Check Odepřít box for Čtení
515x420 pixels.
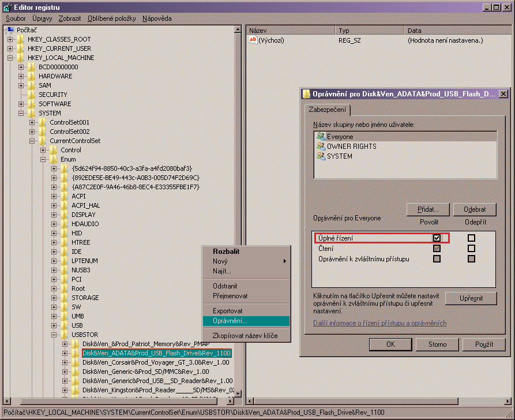coord(471,249)
